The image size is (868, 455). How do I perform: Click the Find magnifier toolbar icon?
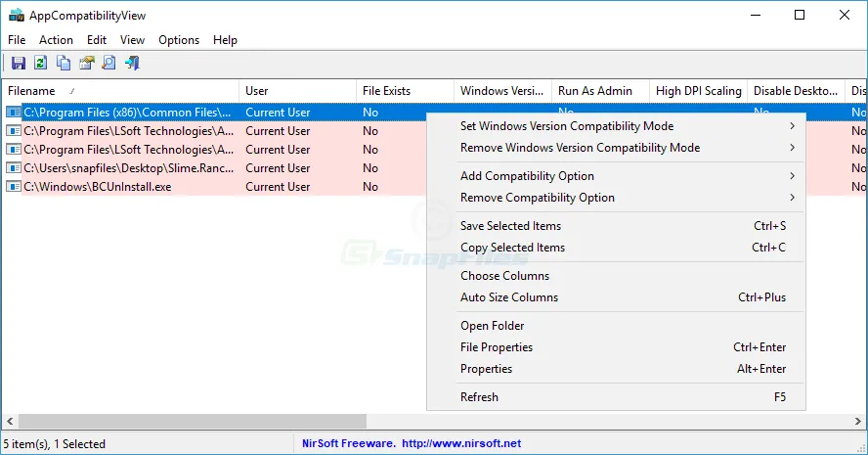(x=109, y=64)
